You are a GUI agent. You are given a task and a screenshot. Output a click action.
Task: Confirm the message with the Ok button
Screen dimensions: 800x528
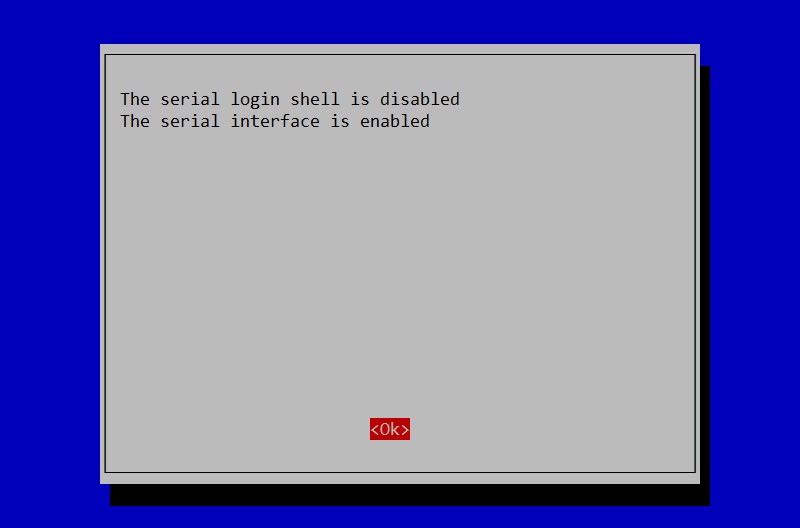(x=390, y=429)
